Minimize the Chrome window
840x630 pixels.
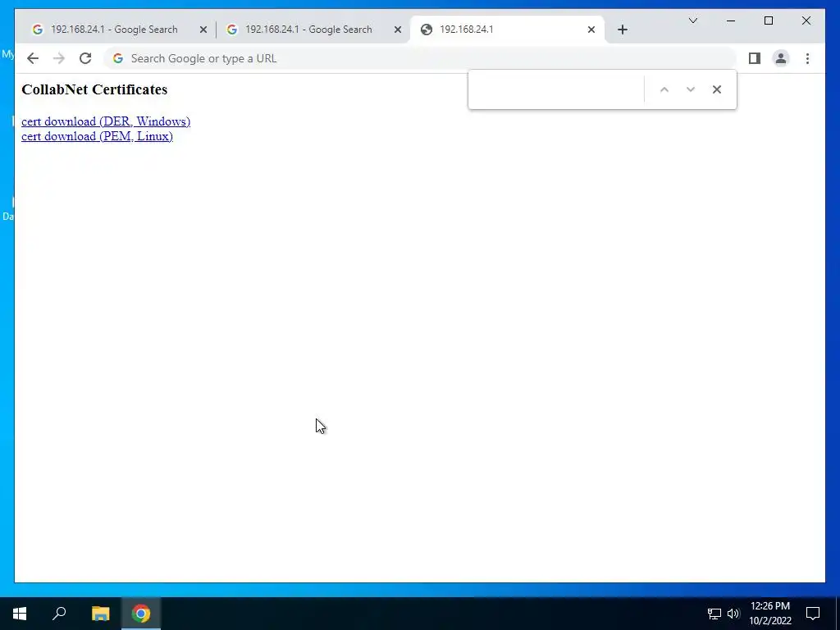[x=731, y=21]
